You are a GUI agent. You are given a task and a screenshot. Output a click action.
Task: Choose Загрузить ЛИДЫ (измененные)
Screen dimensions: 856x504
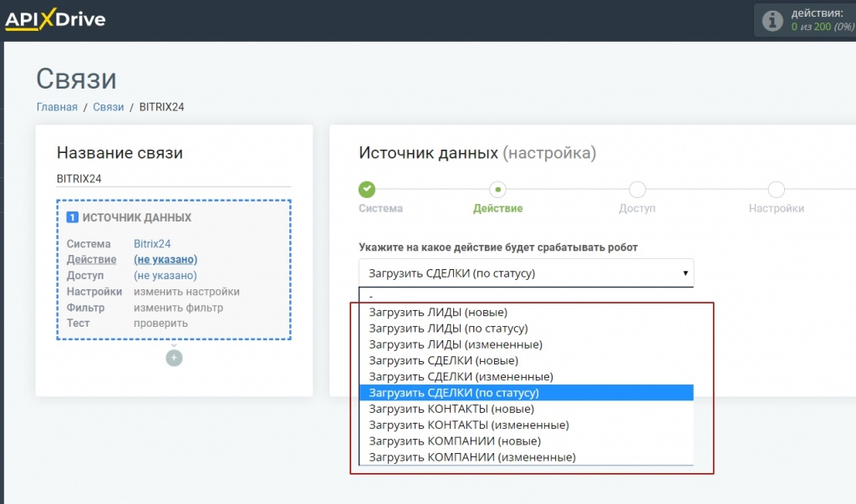click(x=527, y=344)
